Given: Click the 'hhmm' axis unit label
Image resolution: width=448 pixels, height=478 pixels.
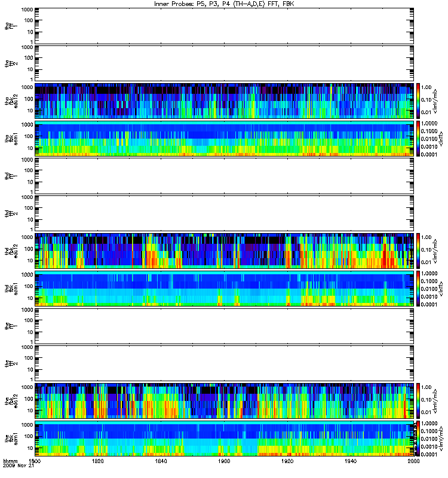Looking at the screenshot, I should (x=10, y=461).
